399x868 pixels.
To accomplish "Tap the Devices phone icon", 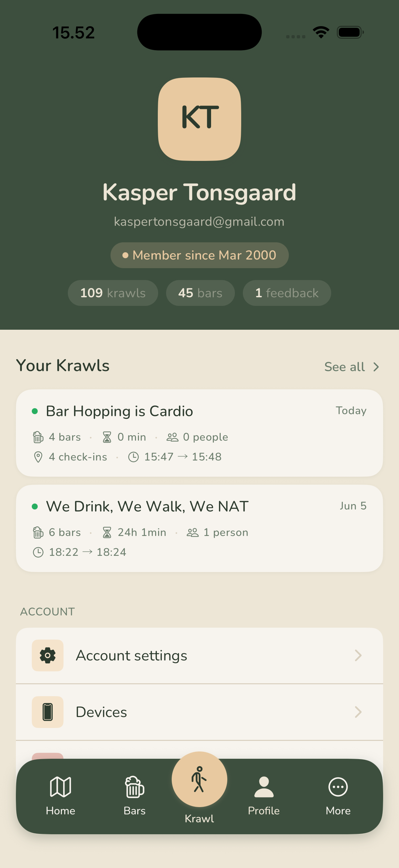I will pos(47,712).
